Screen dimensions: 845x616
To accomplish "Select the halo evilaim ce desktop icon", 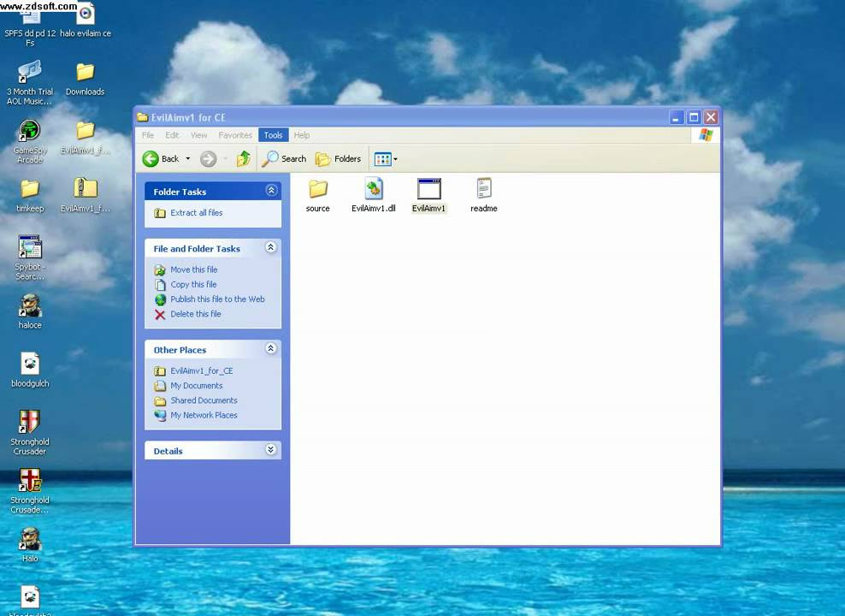I will [86, 21].
